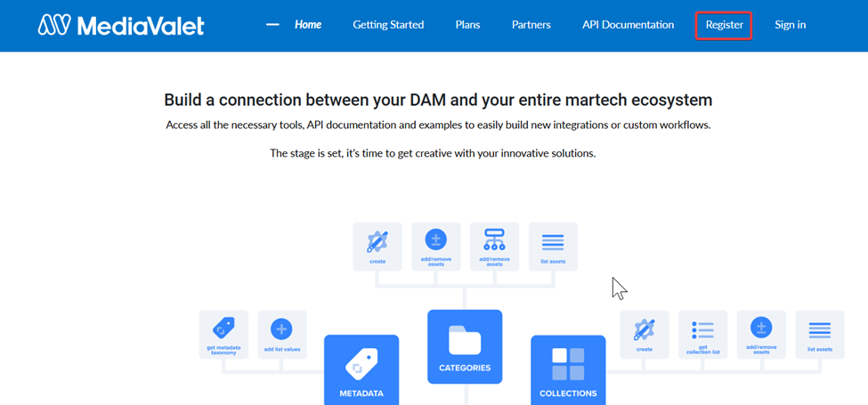Go to the Getting Started page

[388, 25]
